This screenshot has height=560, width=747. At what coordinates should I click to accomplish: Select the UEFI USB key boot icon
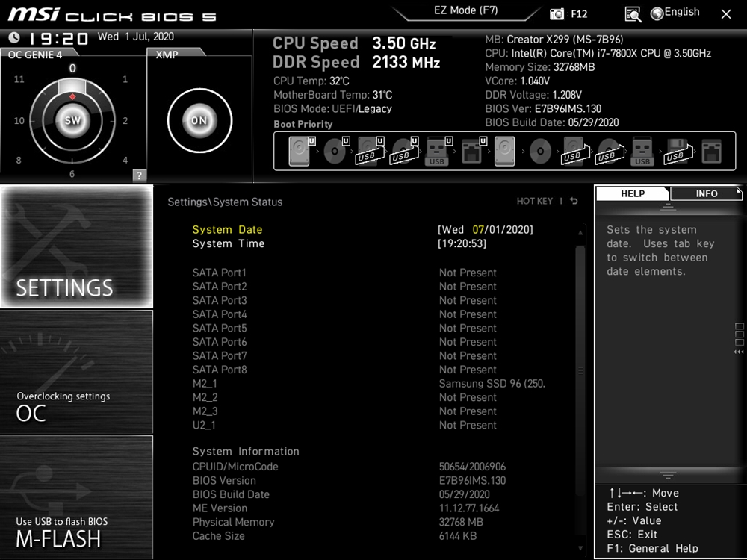pyautogui.click(x=438, y=151)
